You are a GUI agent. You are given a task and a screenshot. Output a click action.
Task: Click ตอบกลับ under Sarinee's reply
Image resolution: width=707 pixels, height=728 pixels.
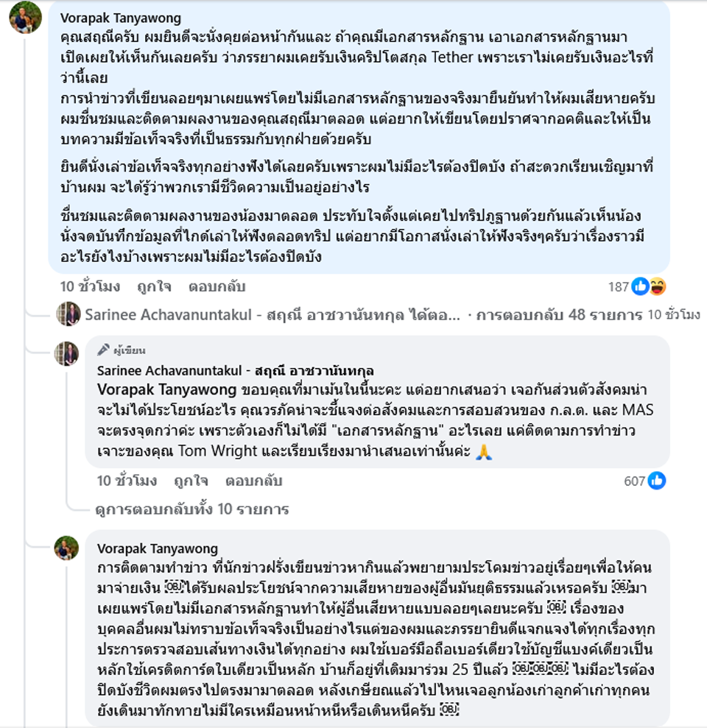tap(254, 481)
